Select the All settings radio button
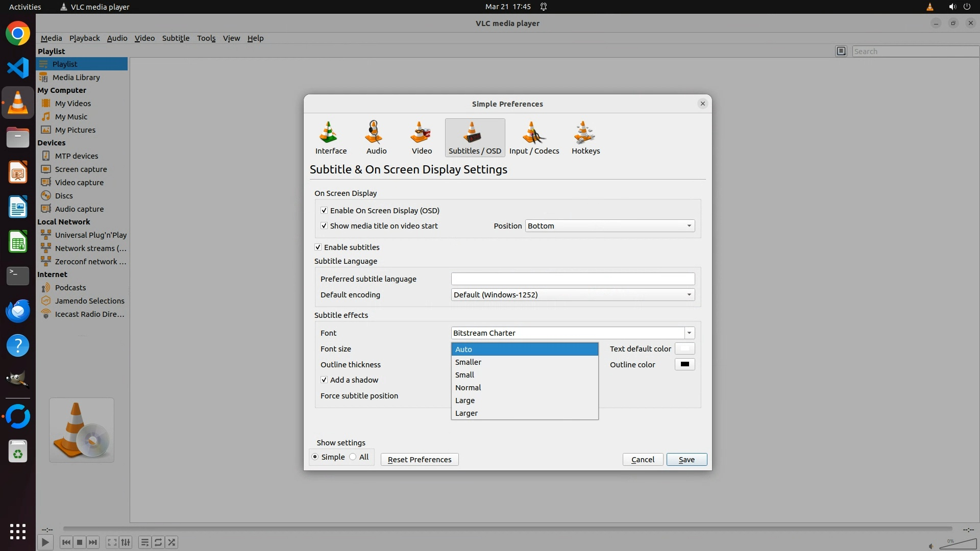This screenshot has height=551, width=980. [x=353, y=457]
